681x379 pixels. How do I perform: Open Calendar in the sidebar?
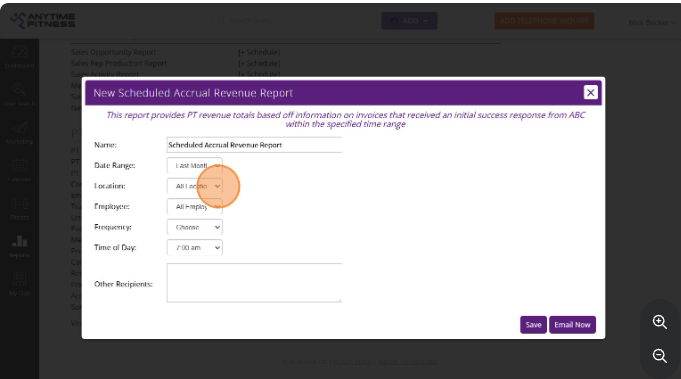(20, 171)
